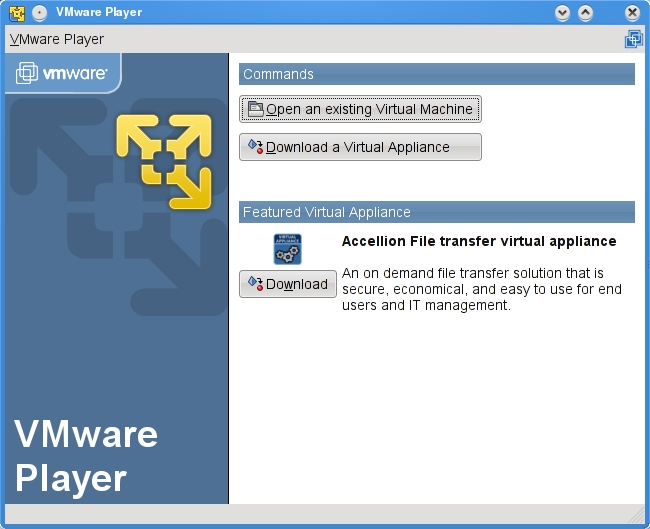Maximize the VMware Player window
Image resolution: width=650 pixels, height=529 pixels.
[x=586, y=13]
